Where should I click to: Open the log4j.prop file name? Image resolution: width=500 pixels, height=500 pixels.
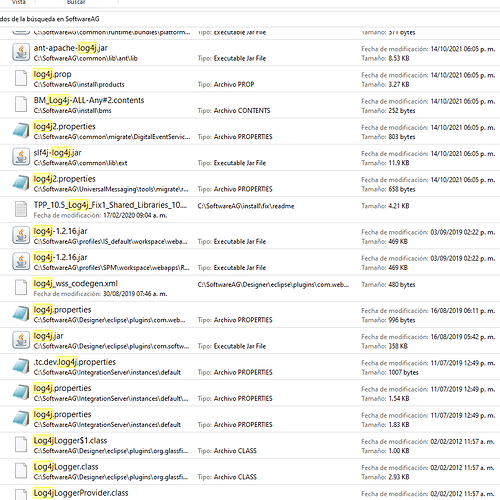pyautogui.click(x=52, y=74)
